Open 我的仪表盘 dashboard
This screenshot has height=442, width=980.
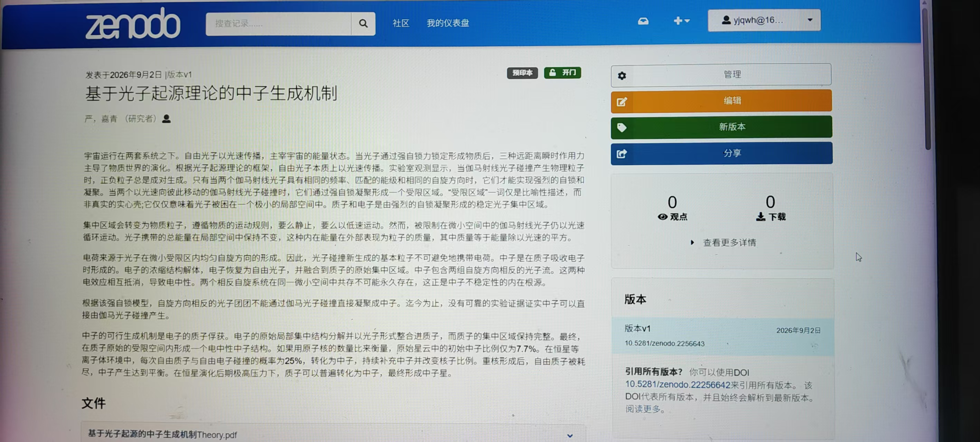(x=447, y=23)
